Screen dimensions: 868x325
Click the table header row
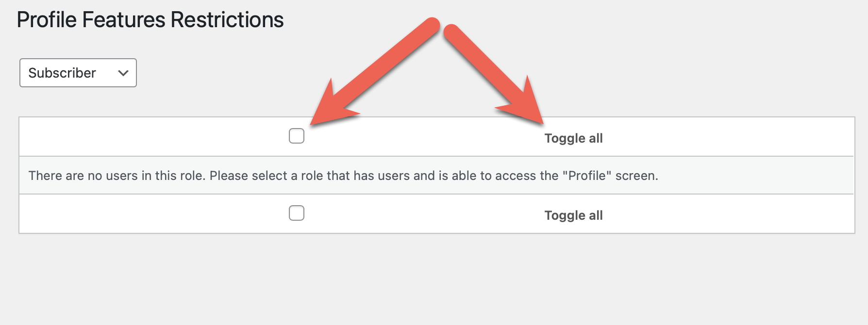437,136
